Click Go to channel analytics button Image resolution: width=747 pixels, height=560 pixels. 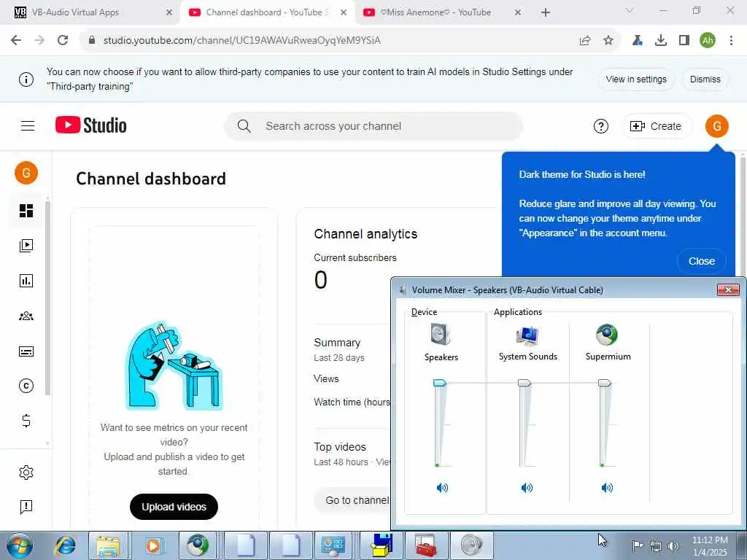coord(352,500)
